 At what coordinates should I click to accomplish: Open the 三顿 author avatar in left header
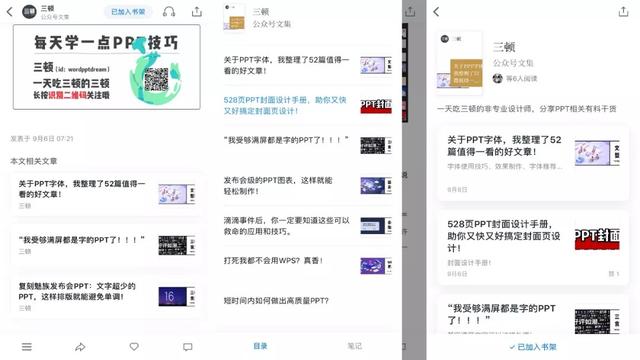click(29, 12)
